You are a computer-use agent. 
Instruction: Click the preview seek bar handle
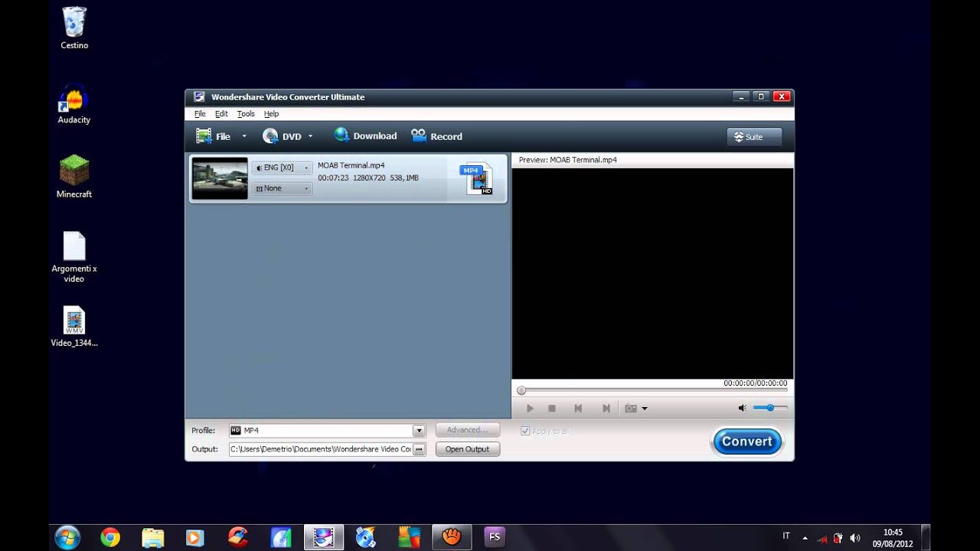521,390
